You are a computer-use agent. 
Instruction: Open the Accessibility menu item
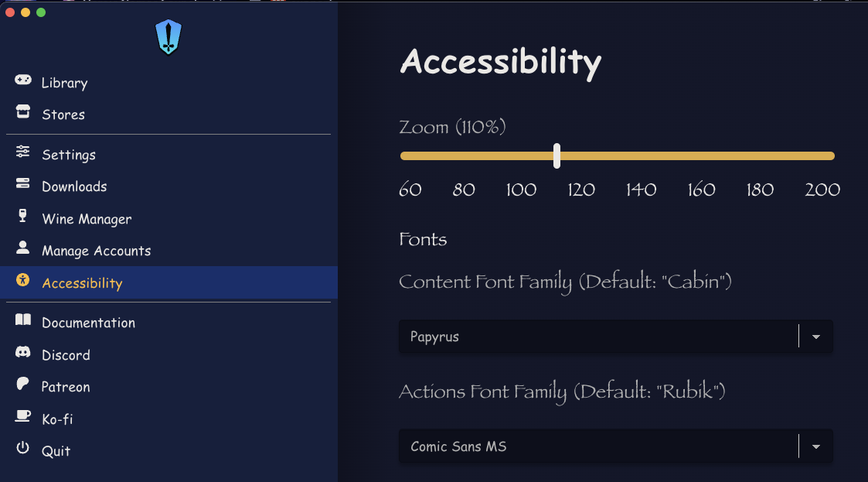[x=82, y=283]
